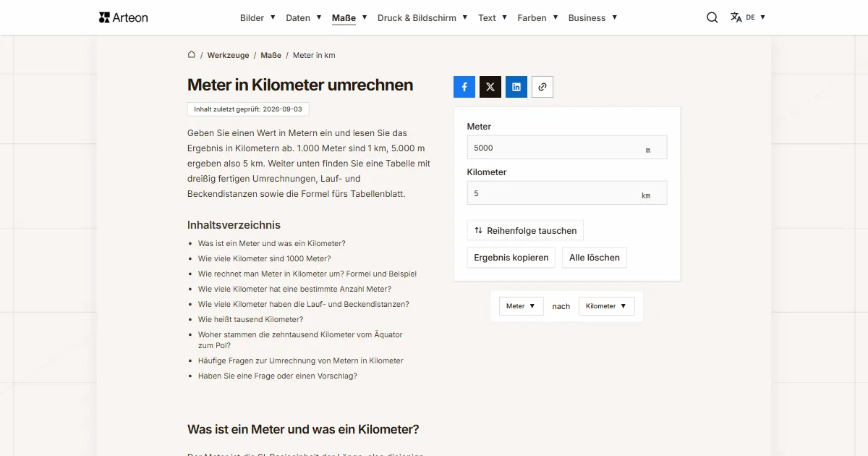Click 'Meter in km' breadcrumb text
This screenshot has width=868, height=456.
(314, 55)
